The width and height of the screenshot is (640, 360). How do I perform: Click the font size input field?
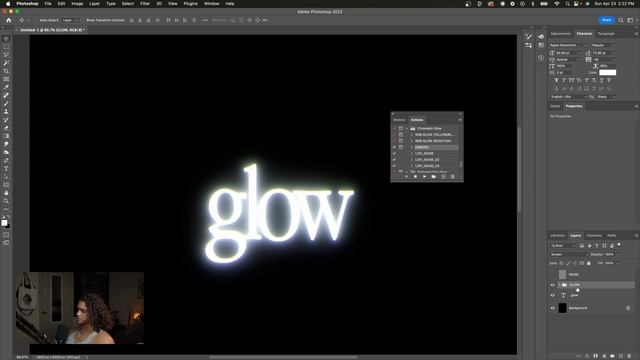coord(567,53)
